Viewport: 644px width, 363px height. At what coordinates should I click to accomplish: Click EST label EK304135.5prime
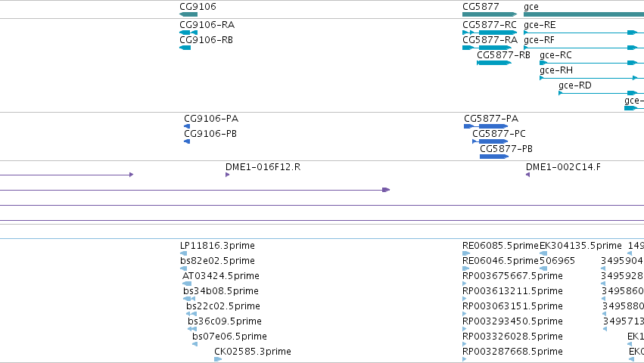click(x=580, y=246)
